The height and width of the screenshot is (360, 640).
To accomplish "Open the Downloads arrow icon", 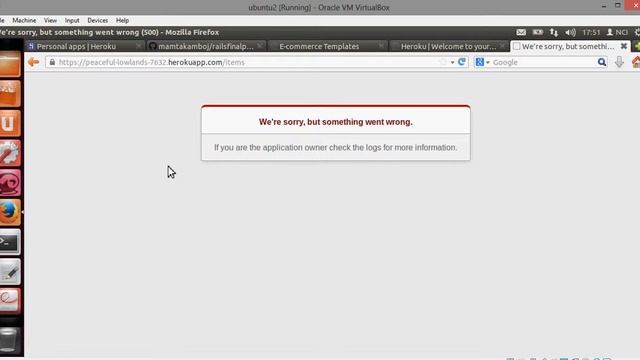I will 619,62.
